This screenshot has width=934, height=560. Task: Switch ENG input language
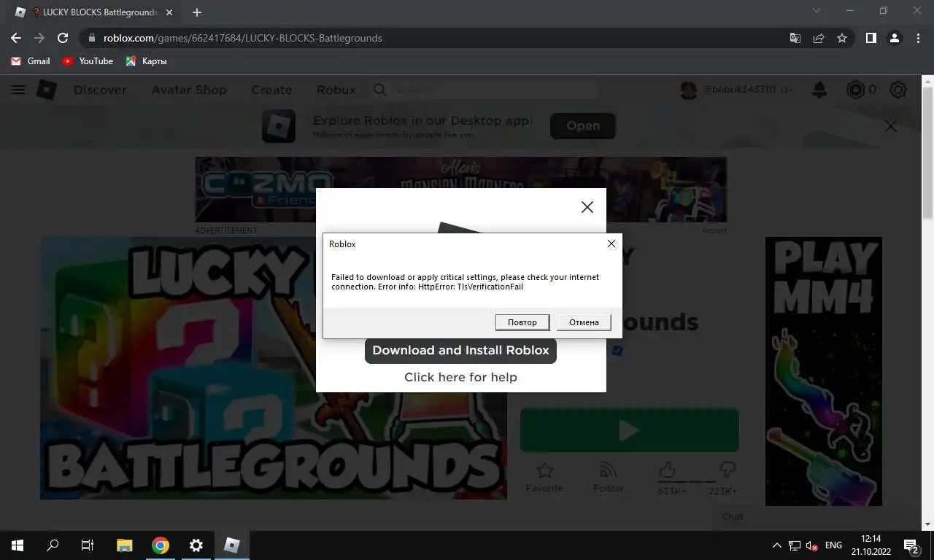833,545
